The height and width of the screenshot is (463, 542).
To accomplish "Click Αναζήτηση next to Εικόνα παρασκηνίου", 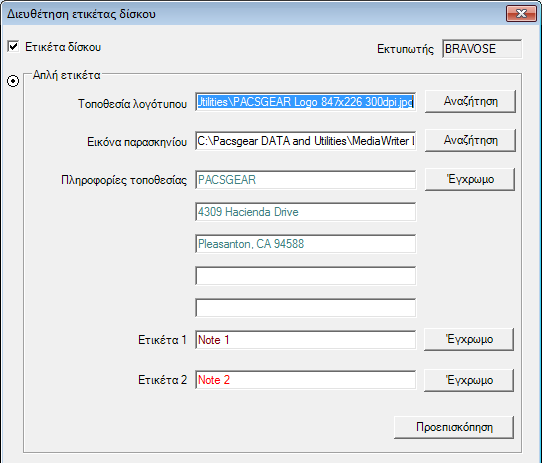I will point(470,140).
